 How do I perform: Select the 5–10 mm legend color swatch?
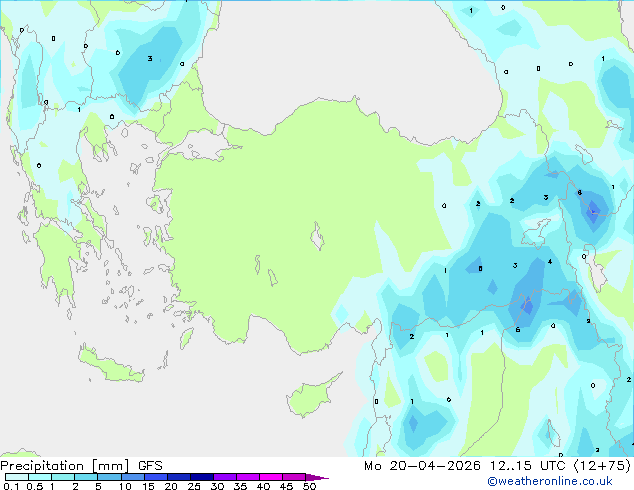coord(109,477)
